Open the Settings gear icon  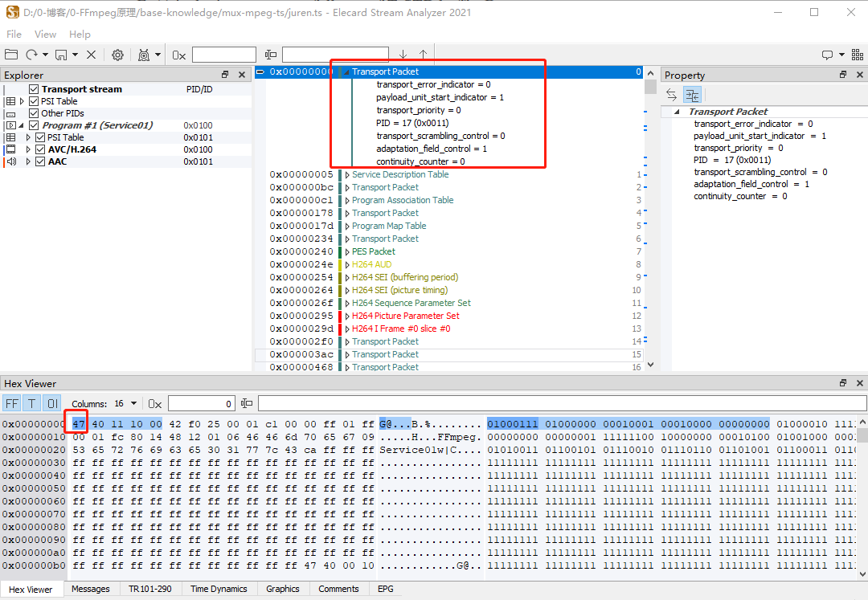pyautogui.click(x=117, y=55)
